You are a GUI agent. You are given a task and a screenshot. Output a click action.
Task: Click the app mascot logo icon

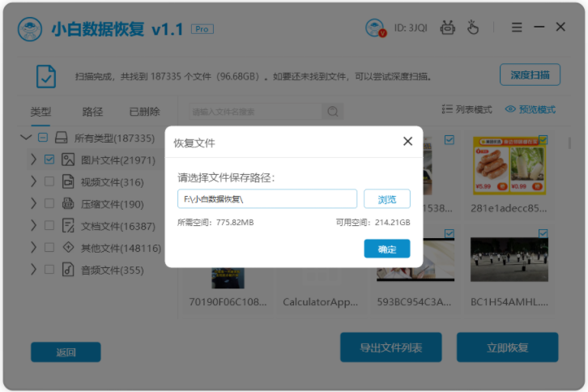(30, 29)
